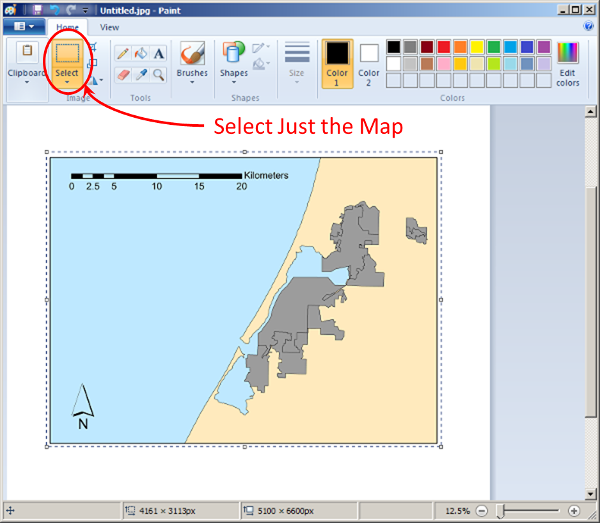Viewport: 600px width, 523px height.
Task: Open the Brushes dropdown
Action: [x=192, y=83]
